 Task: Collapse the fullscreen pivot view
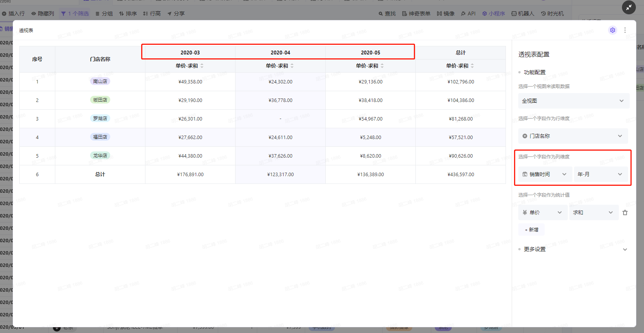629,7
